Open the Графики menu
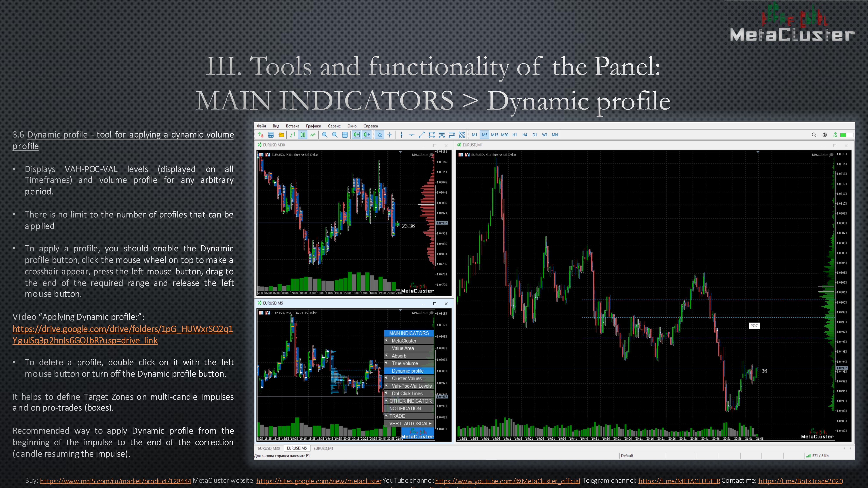The image size is (868, 488). pos(313,126)
